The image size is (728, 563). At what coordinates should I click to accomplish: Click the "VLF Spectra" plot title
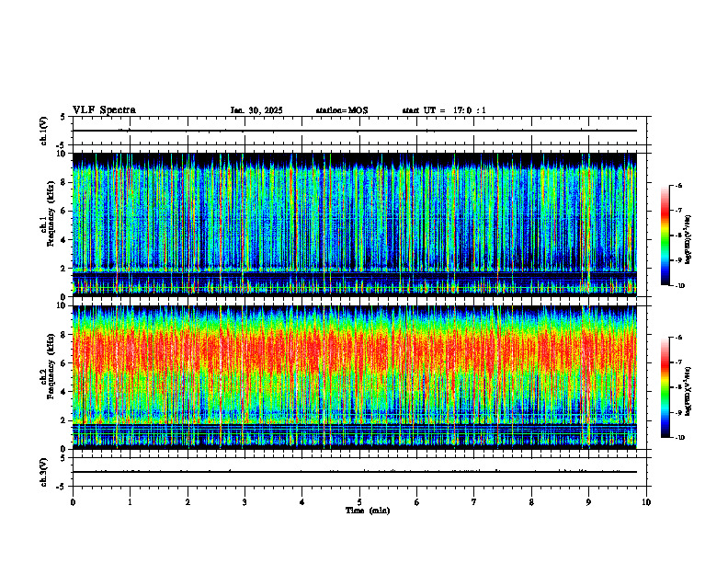coord(105,110)
